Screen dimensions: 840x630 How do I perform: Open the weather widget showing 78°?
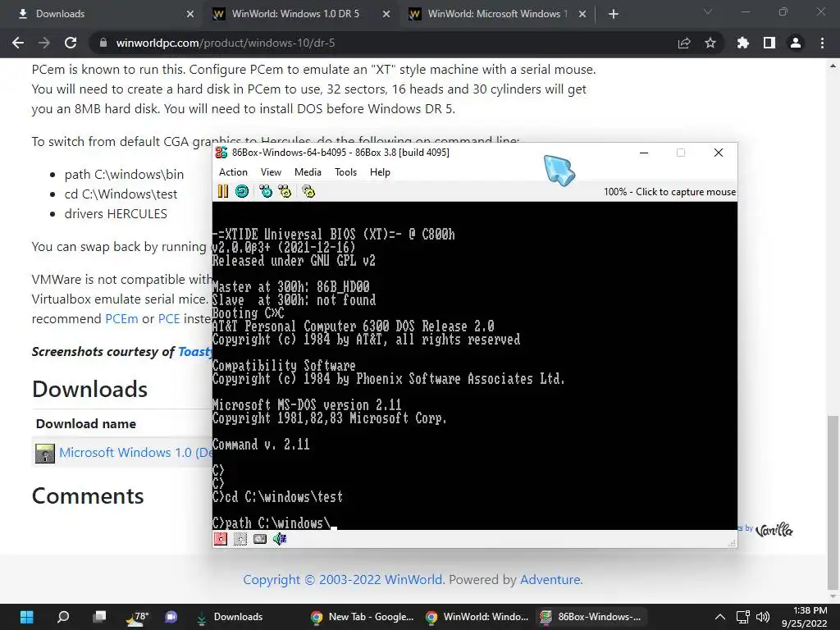click(x=137, y=617)
